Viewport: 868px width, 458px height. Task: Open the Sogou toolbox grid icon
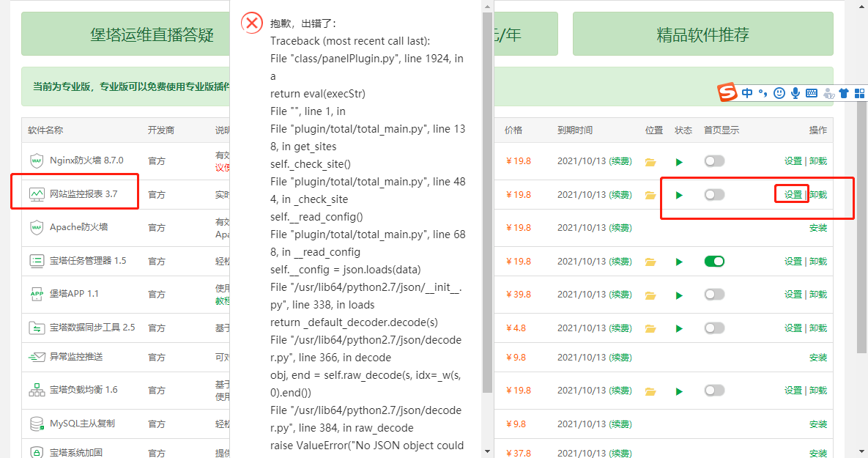tap(860, 93)
